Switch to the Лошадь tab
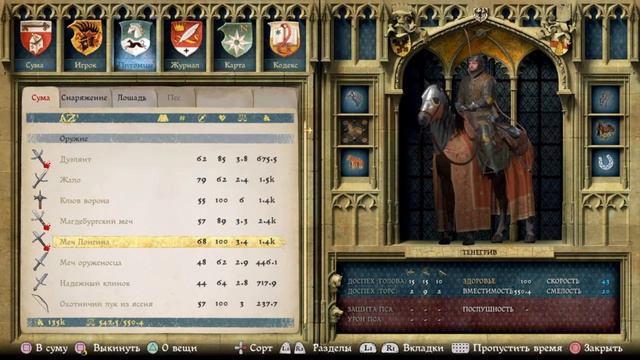Image resolution: width=640 pixels, height=360 pixels. click(132, 98)
